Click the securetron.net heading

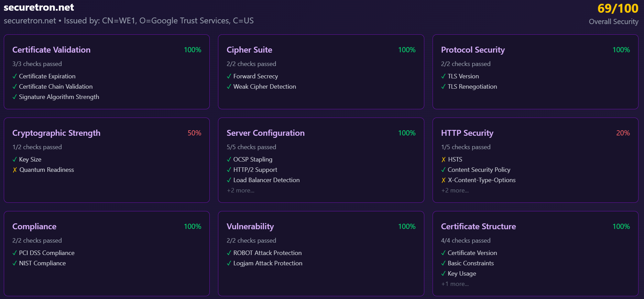[39, 7]
